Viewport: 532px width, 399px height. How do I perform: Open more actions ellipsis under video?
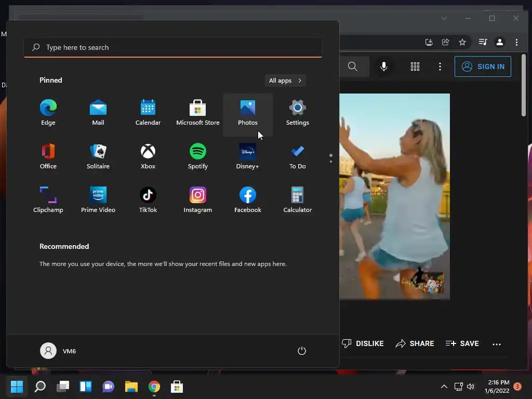(496, 344)
